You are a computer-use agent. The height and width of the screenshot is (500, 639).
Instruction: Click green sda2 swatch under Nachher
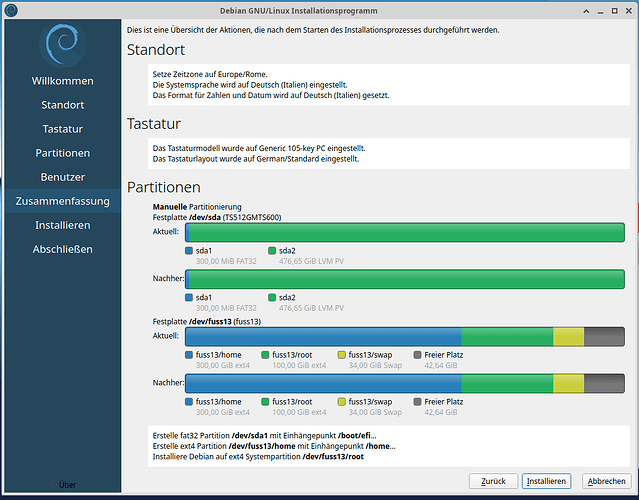pos(272,297)
